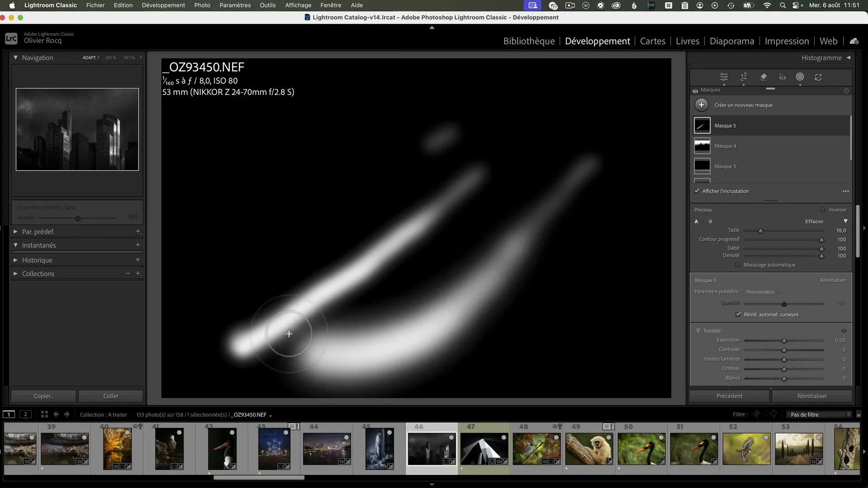Open macOS Control Center icon
Viewport: 868px width, 488px height.
pyautogui.click(x=797, y=5)
